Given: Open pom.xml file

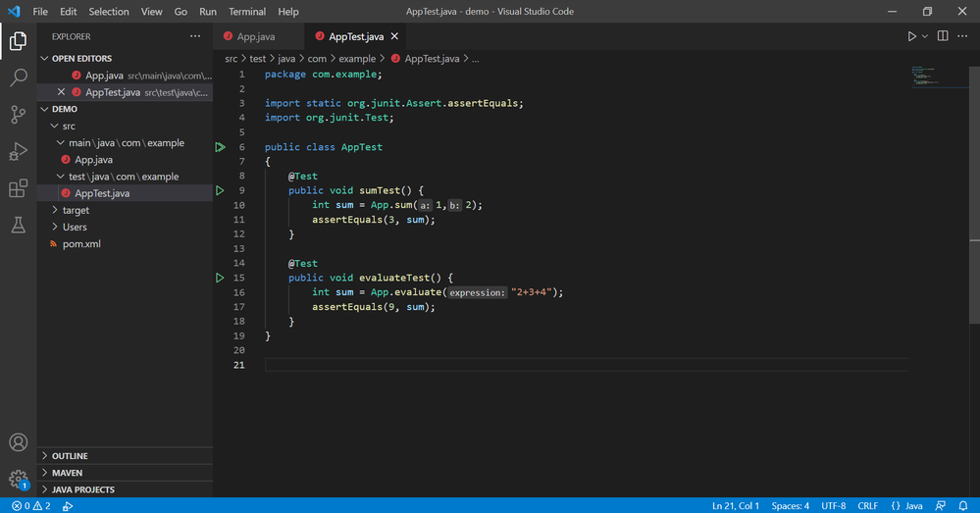Looking at the screenshot, I should [125, 243].
